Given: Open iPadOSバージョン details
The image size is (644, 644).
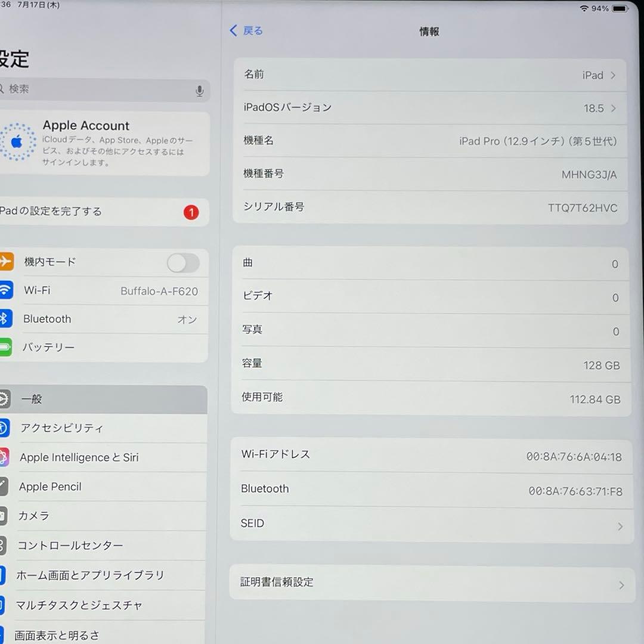Looking at the screenshot, I should [x=615, y=108].
